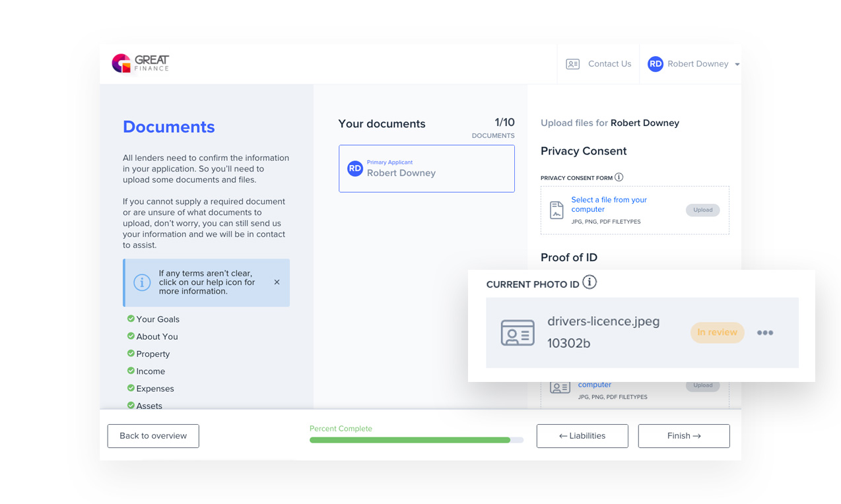The image size is (841, 504).
Task: Click the In review status badge
Action: pyautogui.click(x=717, y=332)
